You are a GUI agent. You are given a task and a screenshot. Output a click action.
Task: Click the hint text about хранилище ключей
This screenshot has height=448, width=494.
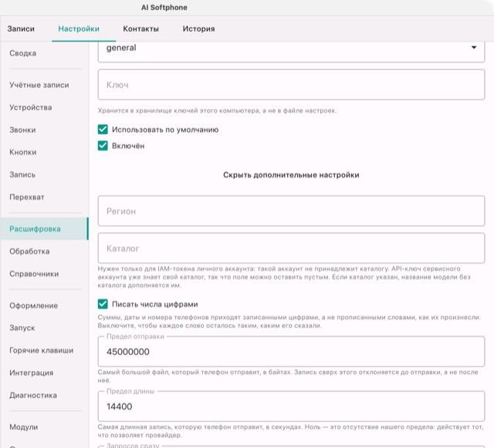[x=217, y=111]
